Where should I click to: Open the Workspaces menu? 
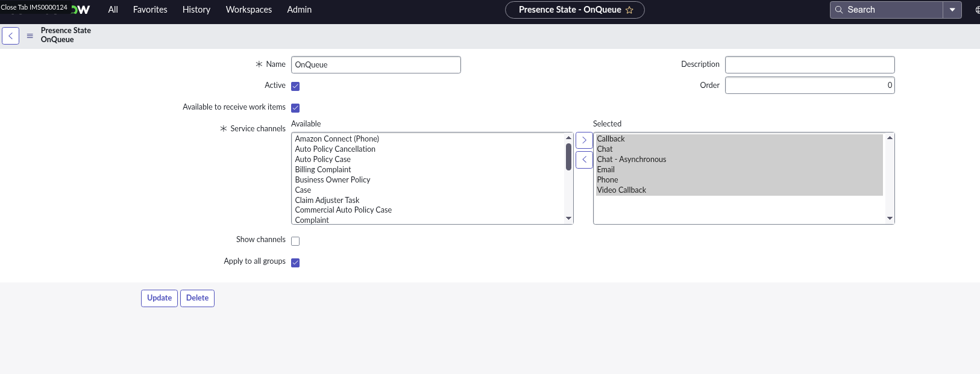coord(249,10)
